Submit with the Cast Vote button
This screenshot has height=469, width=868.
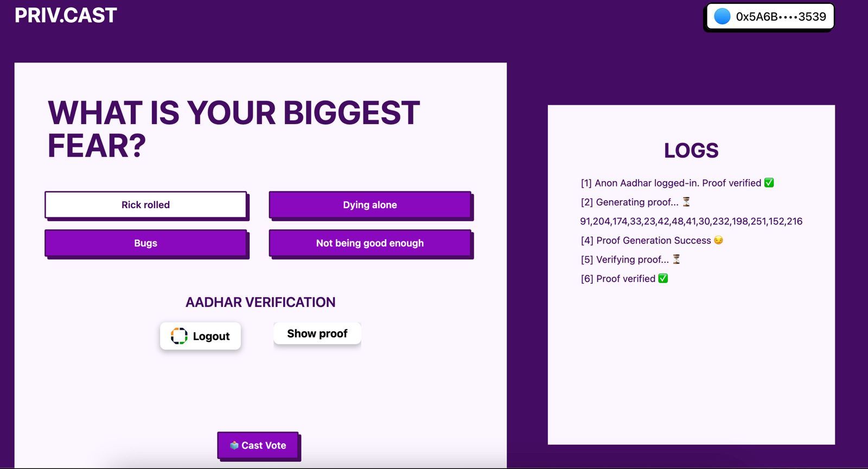click(258, 445)
